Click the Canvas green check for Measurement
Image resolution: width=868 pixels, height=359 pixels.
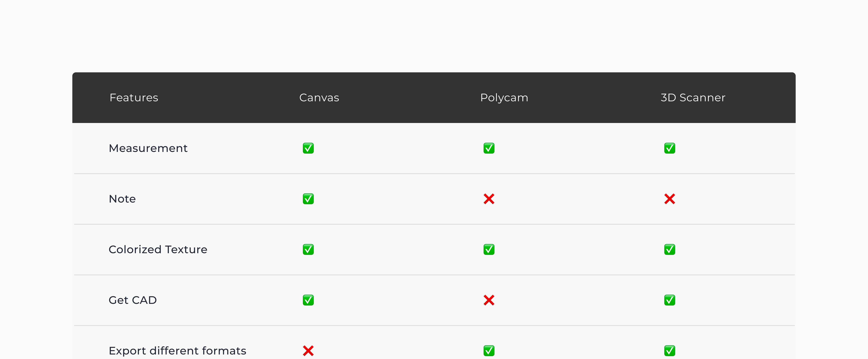coord(308,148)
